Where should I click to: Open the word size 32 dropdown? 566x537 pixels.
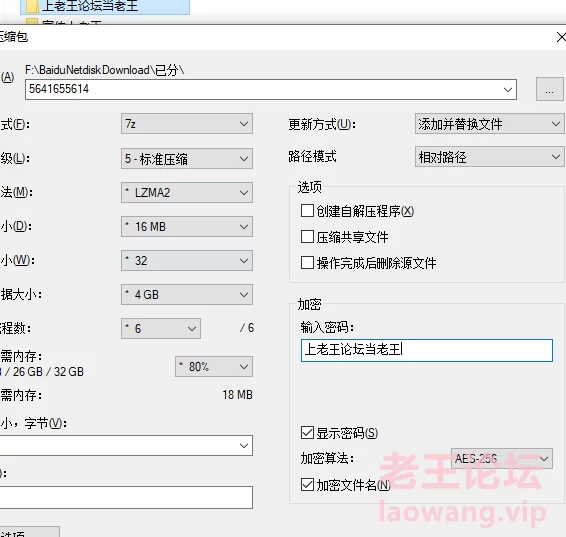pyautogui.click(x=187, y=261)
